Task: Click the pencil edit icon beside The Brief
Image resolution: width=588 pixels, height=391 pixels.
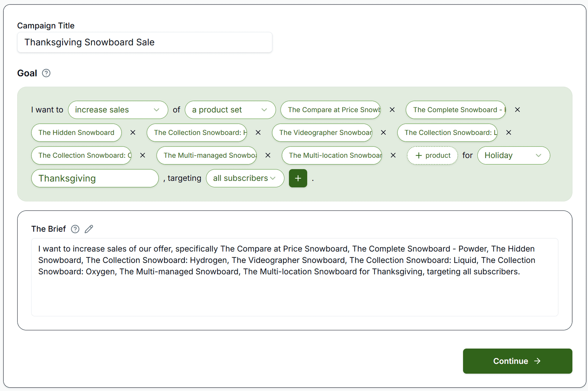Action: pos(89,229)
